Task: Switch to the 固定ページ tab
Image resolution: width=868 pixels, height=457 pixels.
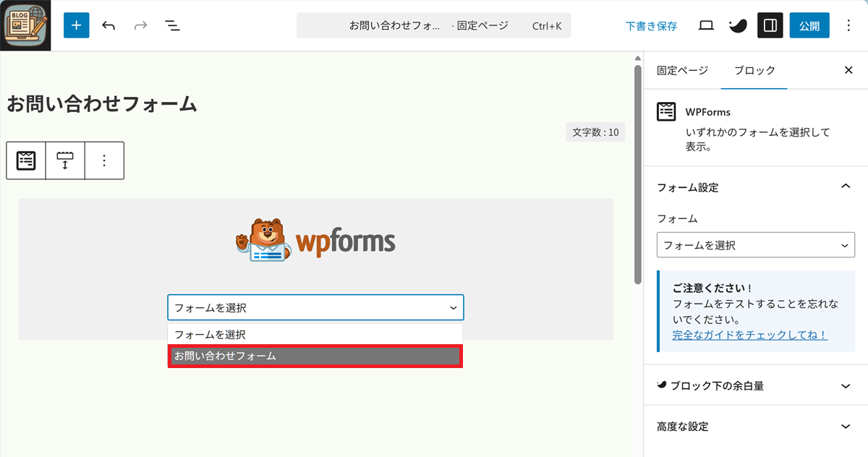Action: (682, 70)
